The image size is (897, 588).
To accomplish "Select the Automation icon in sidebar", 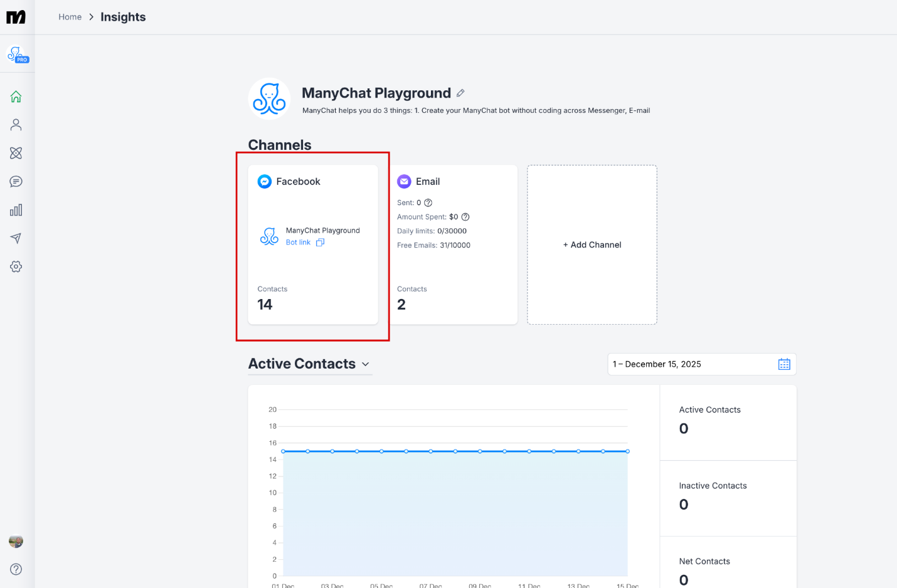I will tap(16, 152).
